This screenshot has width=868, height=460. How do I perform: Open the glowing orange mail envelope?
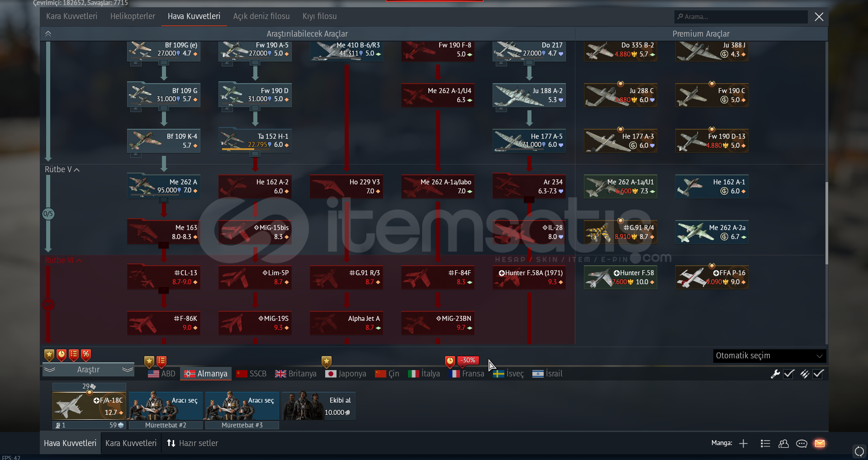coord(820,443)
